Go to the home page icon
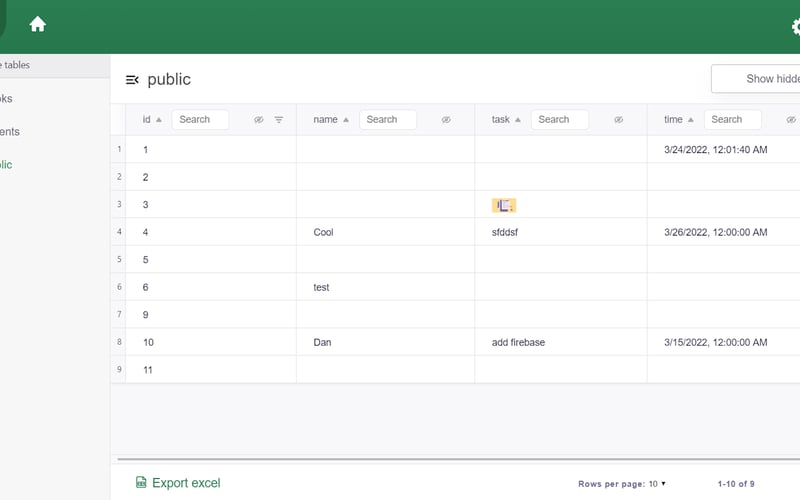800x500 pixels. pos(37,24)
